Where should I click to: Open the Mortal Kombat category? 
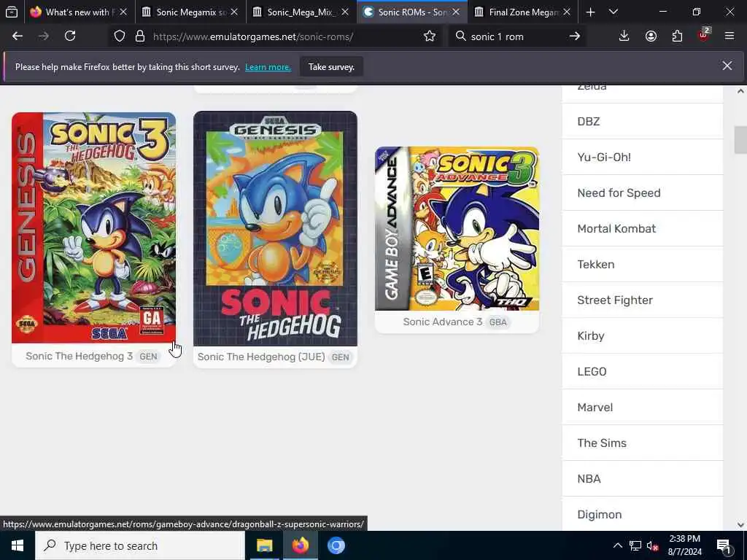[643, 228]
